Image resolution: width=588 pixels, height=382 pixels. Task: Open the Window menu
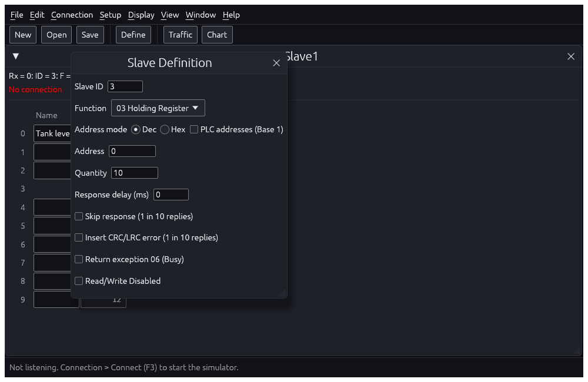pos(201,15)
